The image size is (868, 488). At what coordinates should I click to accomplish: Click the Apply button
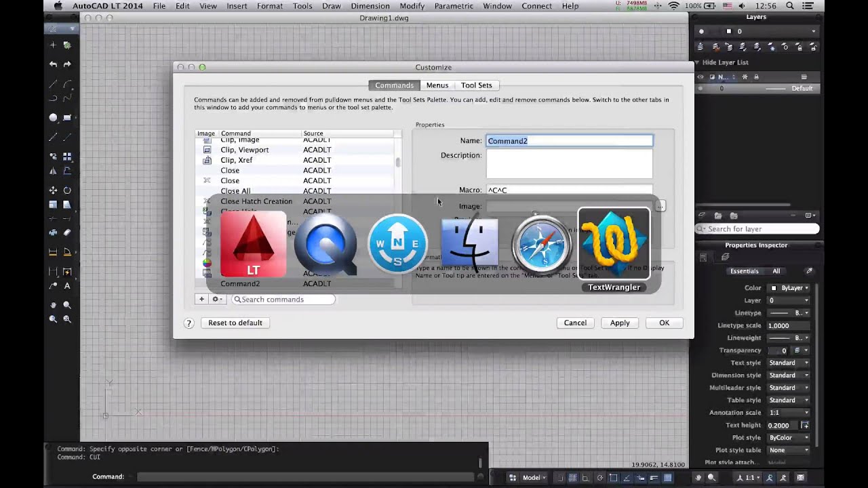pyautogui.click(x=620, y=323)
